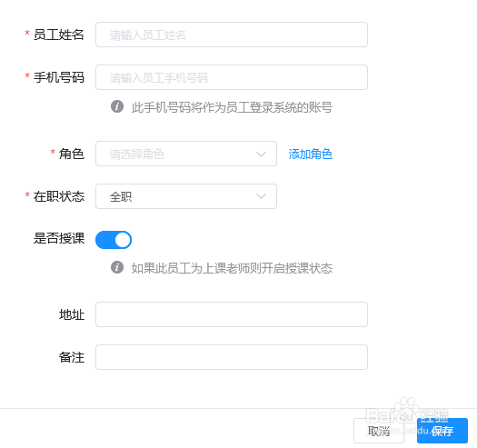Viewport: 477px width, 448px height.
Task: Toggle the 是否授课 switch off
Action: click(x=114, y=240)
